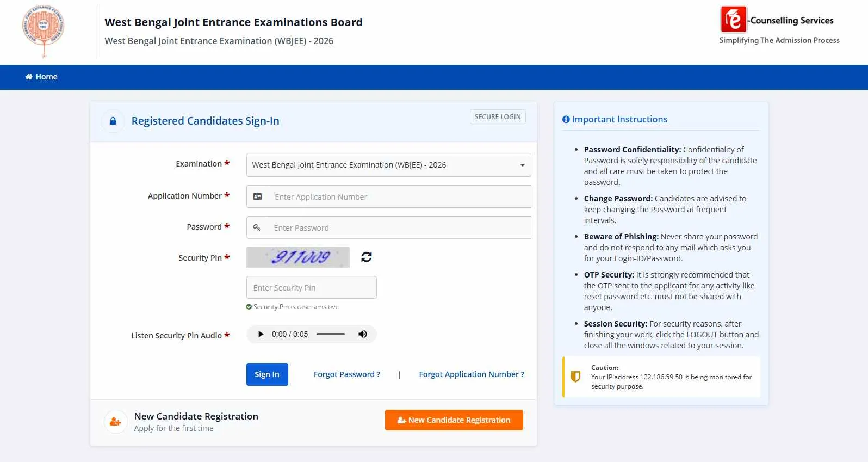Click the ID card icon in Application Number field
Screen dimensions: 868x462
tap(258, 196)
